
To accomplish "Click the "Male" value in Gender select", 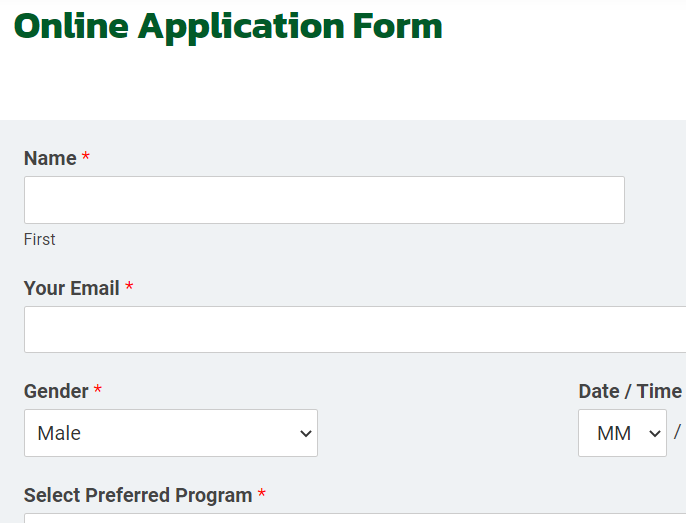I will [59, 433].
